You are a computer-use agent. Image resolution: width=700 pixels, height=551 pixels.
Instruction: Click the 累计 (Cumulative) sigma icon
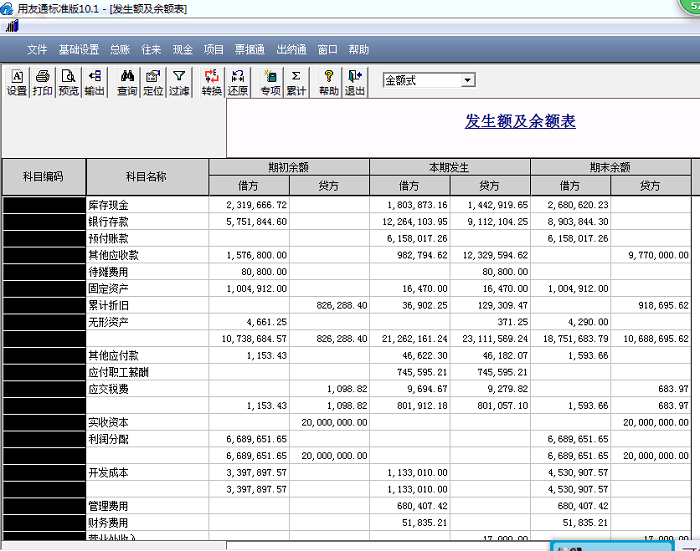click(x=296, y=82)
